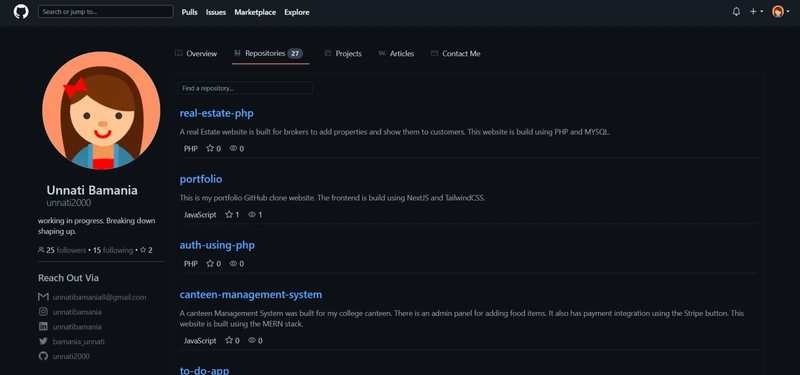Switch to the Projects tab
The width and height of the screenshot is (800, 375).
tap(343, 54)
